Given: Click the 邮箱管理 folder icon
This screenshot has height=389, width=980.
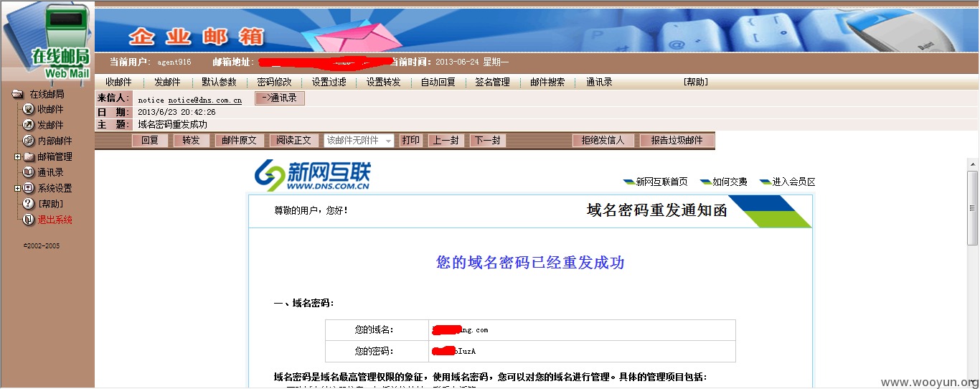Looking at the screenshot, I should coord(29,156).
